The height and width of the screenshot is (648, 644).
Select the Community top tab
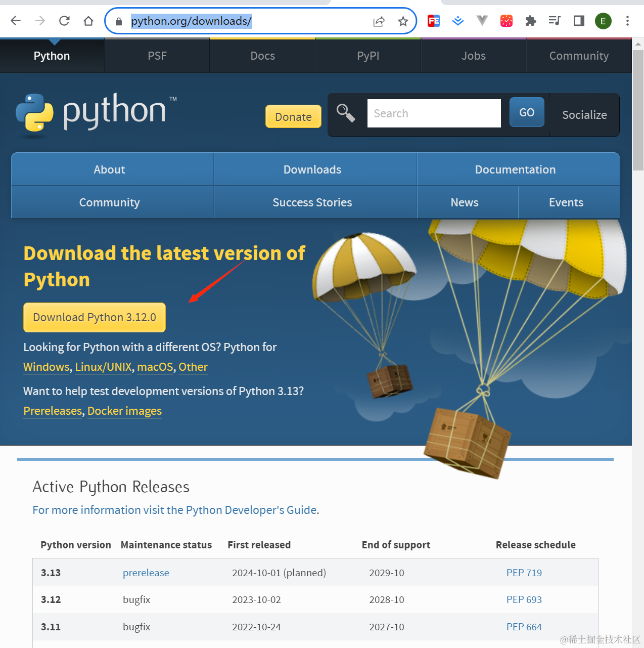tap(579, 56)
